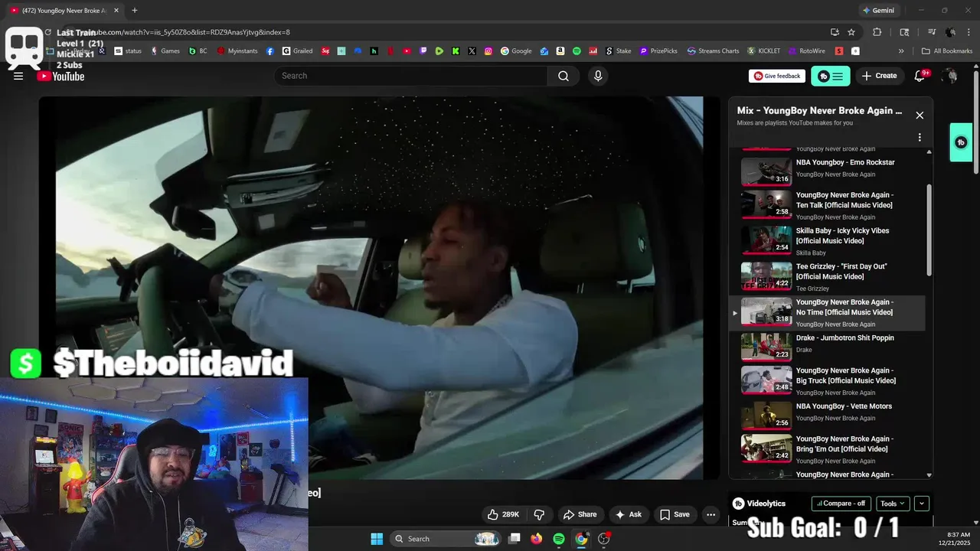Image resolution: width=980 pixels, height=551 pixels.
Task: Open Spotify from the taskbar
Action: click(559, 539)
